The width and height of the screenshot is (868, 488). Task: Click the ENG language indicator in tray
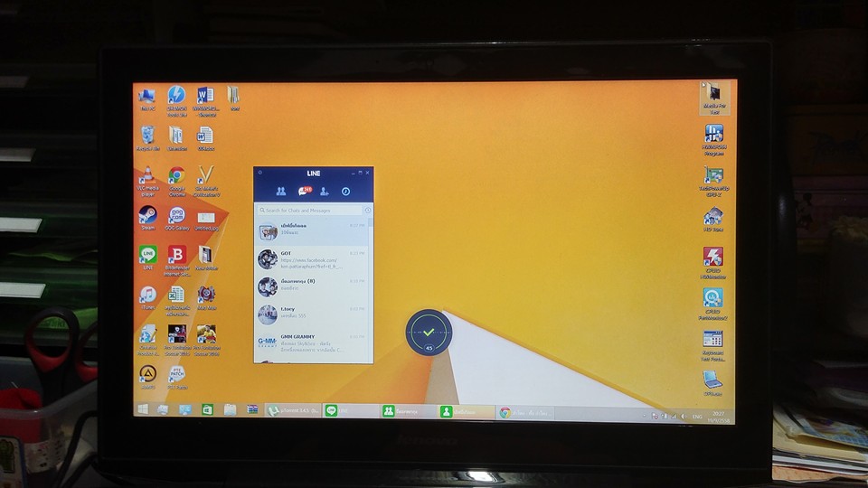pyautogui.click(x=697, y=416)
